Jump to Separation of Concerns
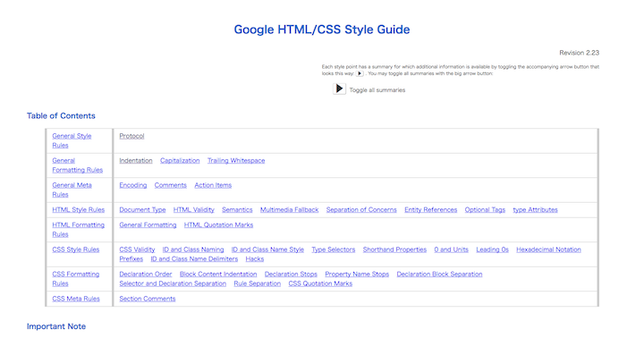The height and width of the screenshot is (338, 644). click(361, 210)
